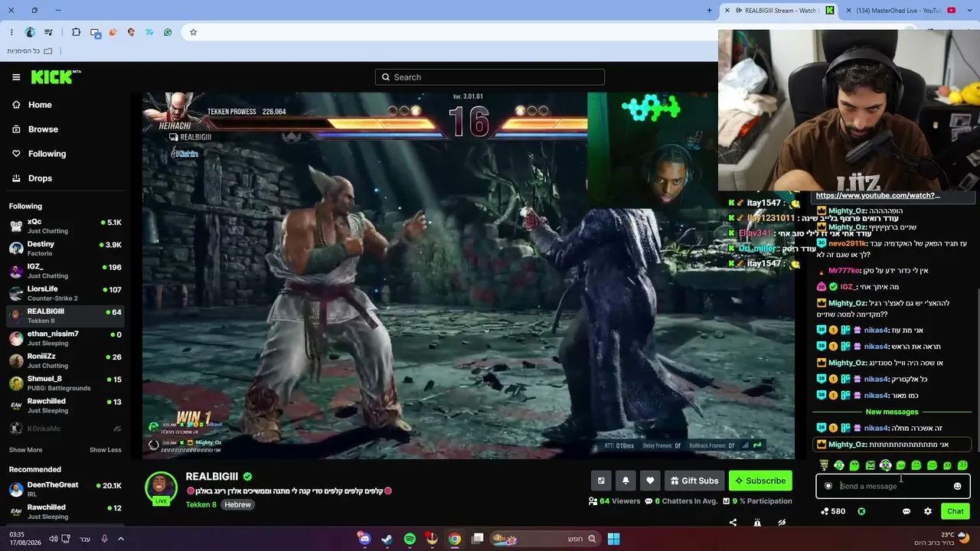Insert the headphones emote above chat input
The height and width of the screenshot is (551, 980).
pos(839,465)
